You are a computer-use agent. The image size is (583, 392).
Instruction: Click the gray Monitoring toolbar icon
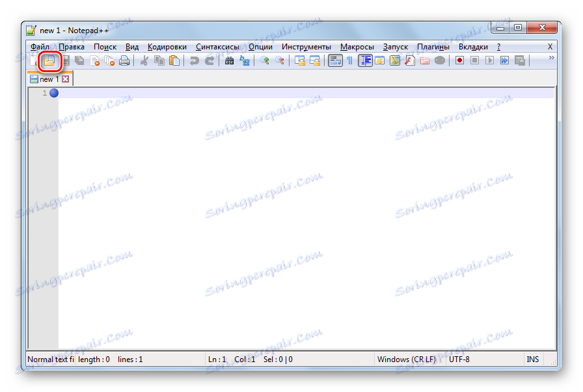click(x=440, y=60)
